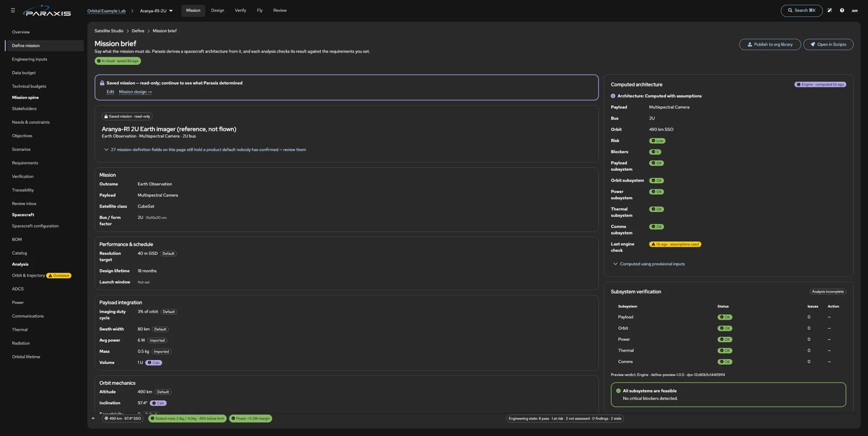The width and height of the screenshot is (868, 436).
Task: Expand the 27 unconfirmed mission-definition fields notice
Action: [205, 150]
